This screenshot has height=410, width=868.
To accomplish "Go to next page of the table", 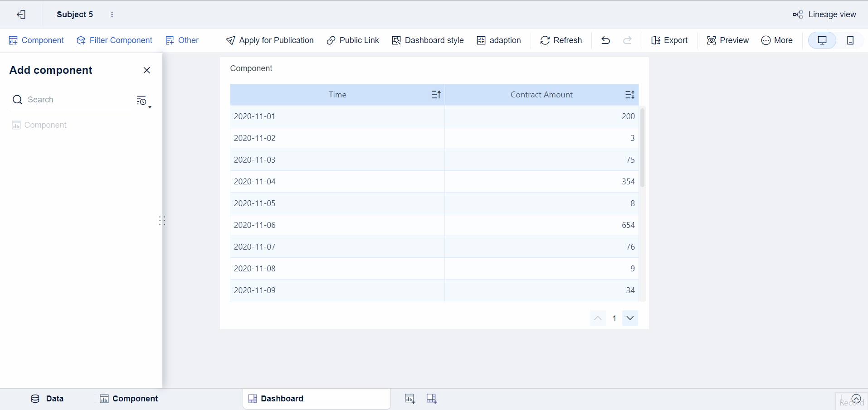I will pos(629,318).
